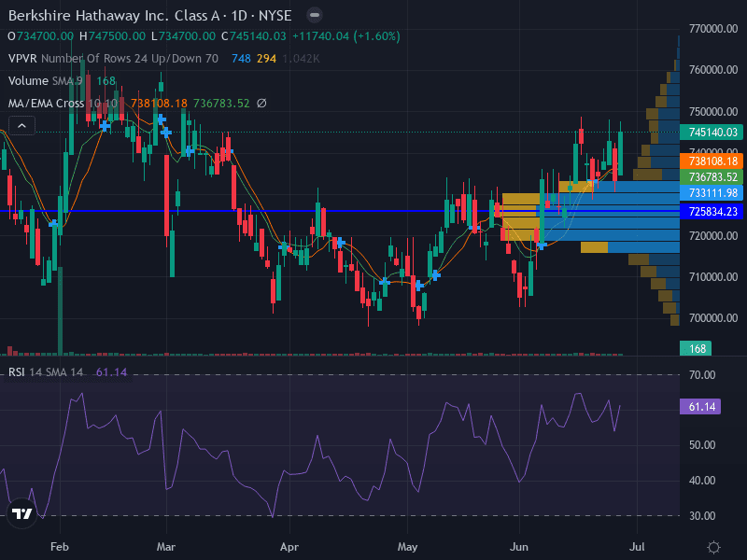Click the 700000.00 price axis label
Image resolution: width=747 pixels, height=560 pixels.
pos(713,318)
